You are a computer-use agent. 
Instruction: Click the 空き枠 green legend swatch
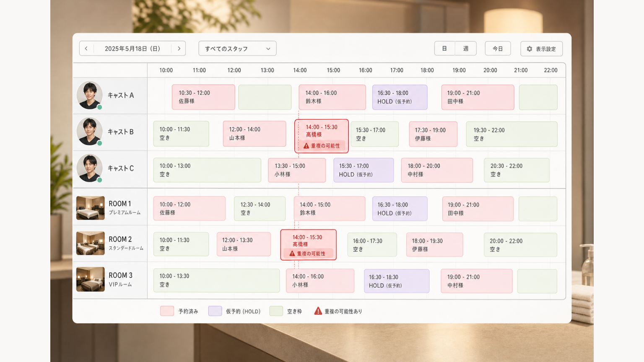(x=276, y=311)
